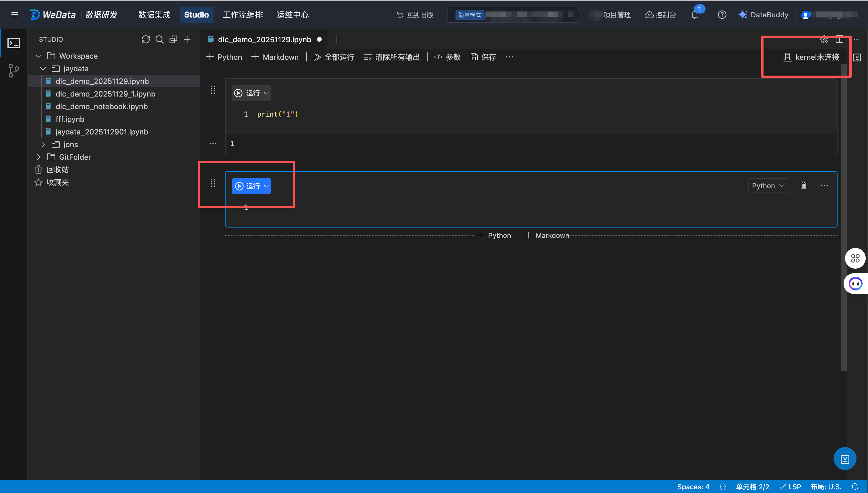Toggle the hamburger navigation menu
Image resolution: width=868 pixels, height=493 pixels.
tap(15, 15)
